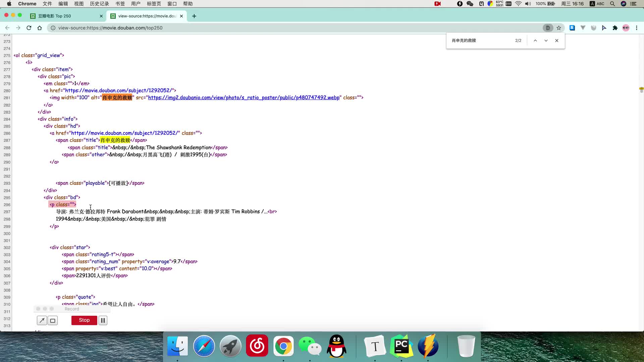This screenshot has width=644, height=362.
Task: Click the text 2291301人评价
Action: tap(94, 276)
